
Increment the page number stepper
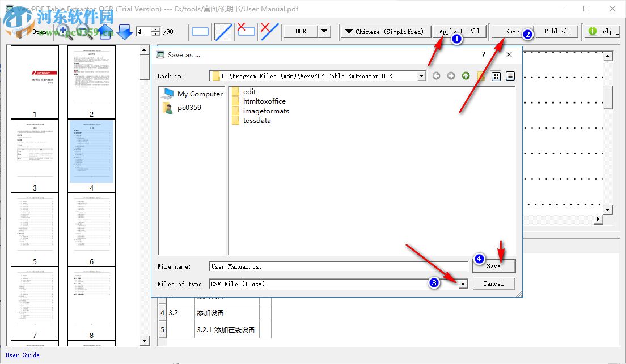pyautogui.click(x=155, y=29)
